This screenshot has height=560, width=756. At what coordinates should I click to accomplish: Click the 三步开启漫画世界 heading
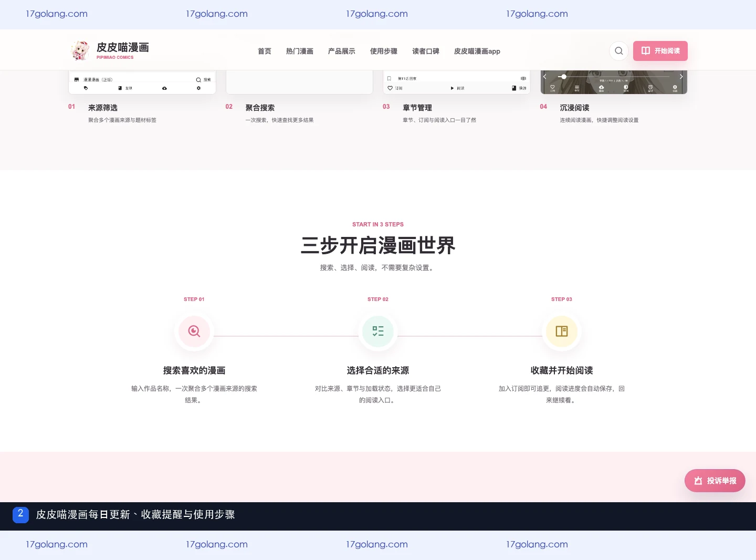click(378, 245)
